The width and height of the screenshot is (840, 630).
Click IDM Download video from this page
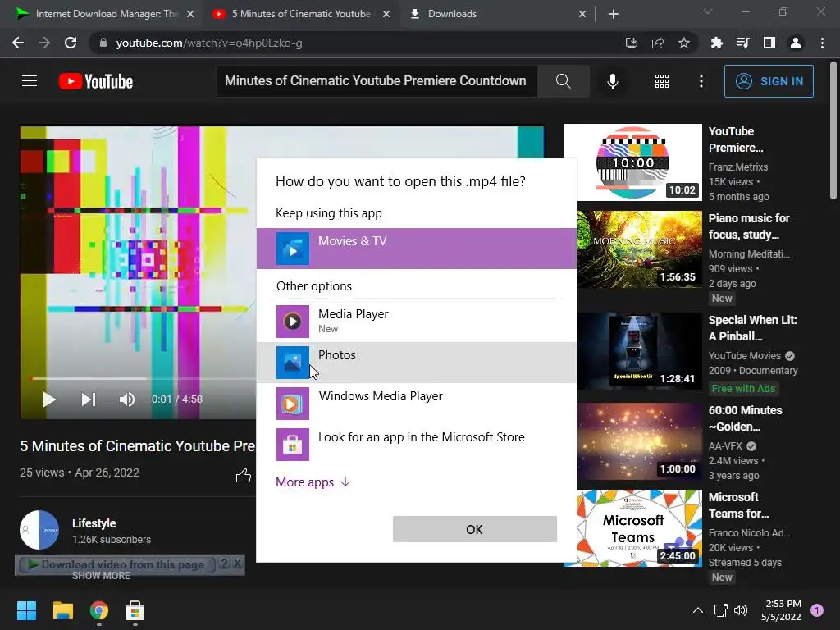click(116, 564)
